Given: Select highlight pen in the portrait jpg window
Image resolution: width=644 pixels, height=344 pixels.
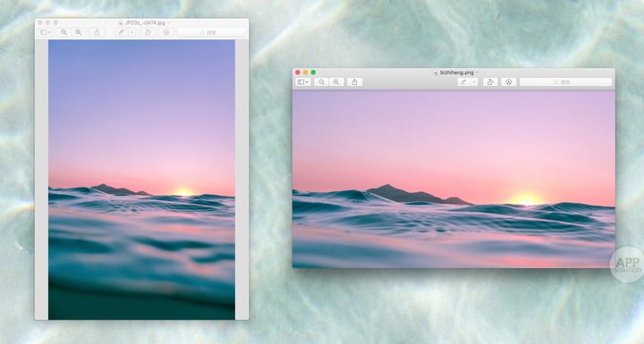Looking at the screenshot, I should [122, 32].
